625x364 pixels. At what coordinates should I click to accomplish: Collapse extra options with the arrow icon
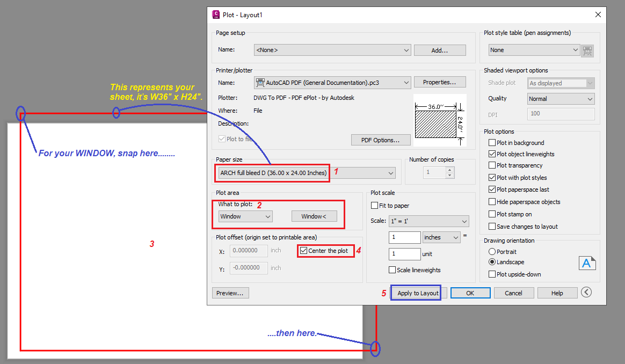[586, 292]
